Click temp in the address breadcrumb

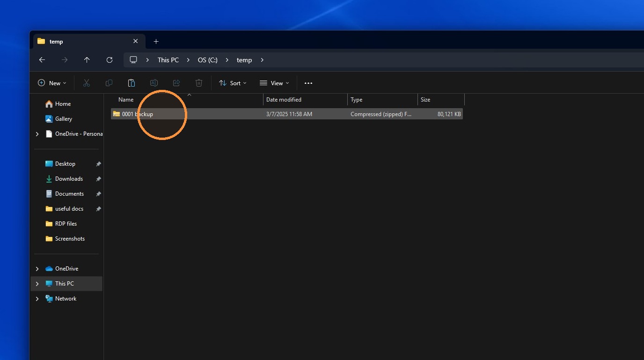point(244,60)
